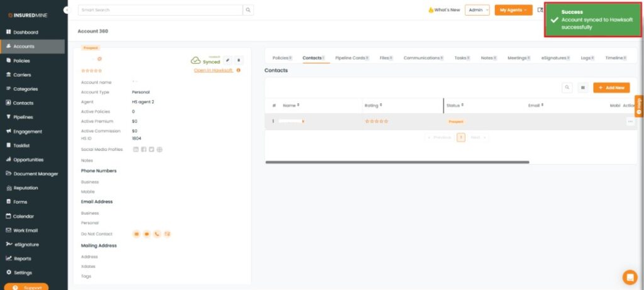Click the Support button

26,287
